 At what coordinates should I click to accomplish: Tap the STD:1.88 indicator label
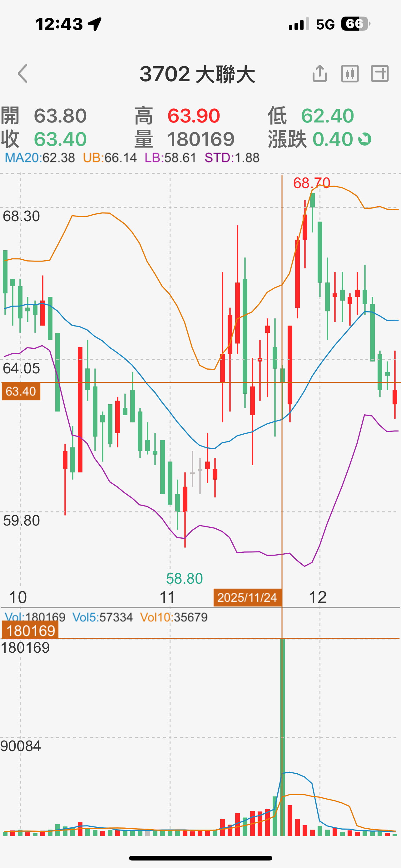point(232,158)
